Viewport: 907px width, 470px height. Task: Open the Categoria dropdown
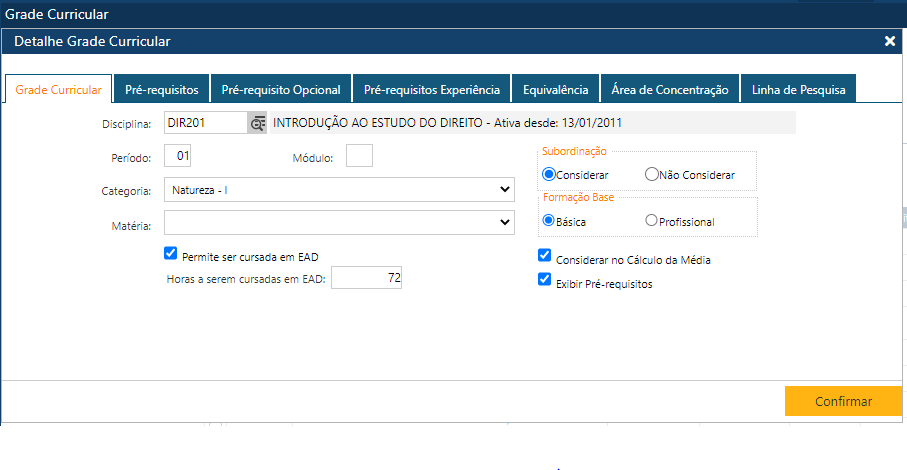point(338,189)
